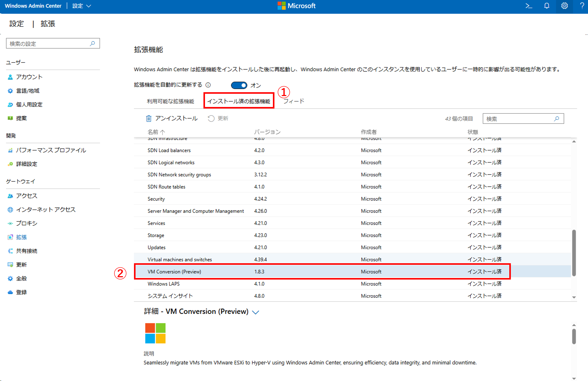588x381 pixels.
Task: Switch to the フィード tab
Action: click(x=294, y=101)
